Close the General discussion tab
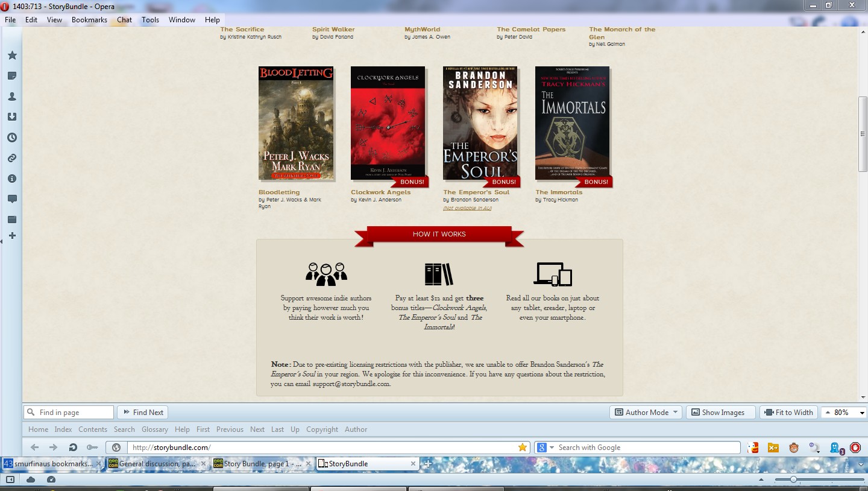The image size is (868, 491). point(203,464)
